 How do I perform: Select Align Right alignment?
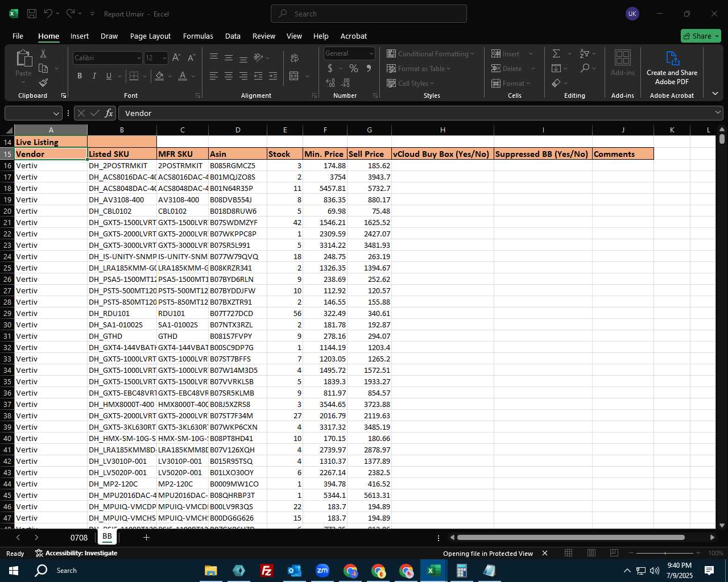tap(243, 76)
